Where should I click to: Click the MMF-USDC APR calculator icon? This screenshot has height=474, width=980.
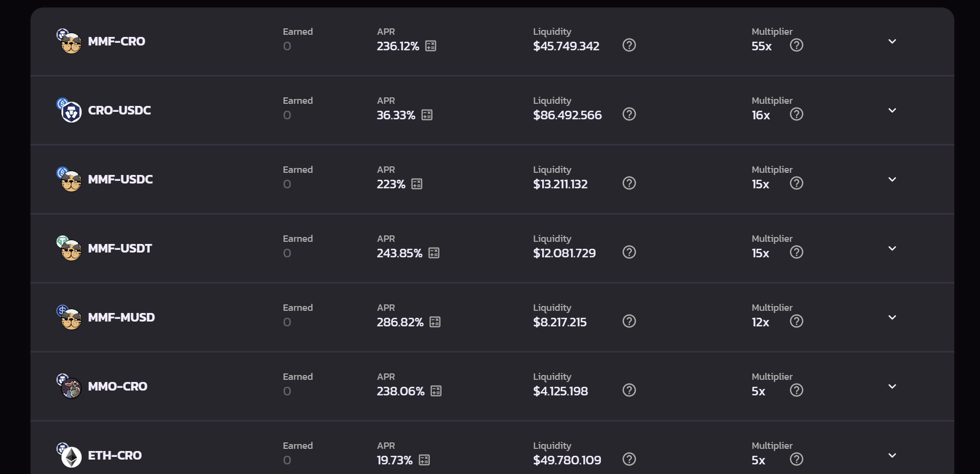click(x=416, y=184)
